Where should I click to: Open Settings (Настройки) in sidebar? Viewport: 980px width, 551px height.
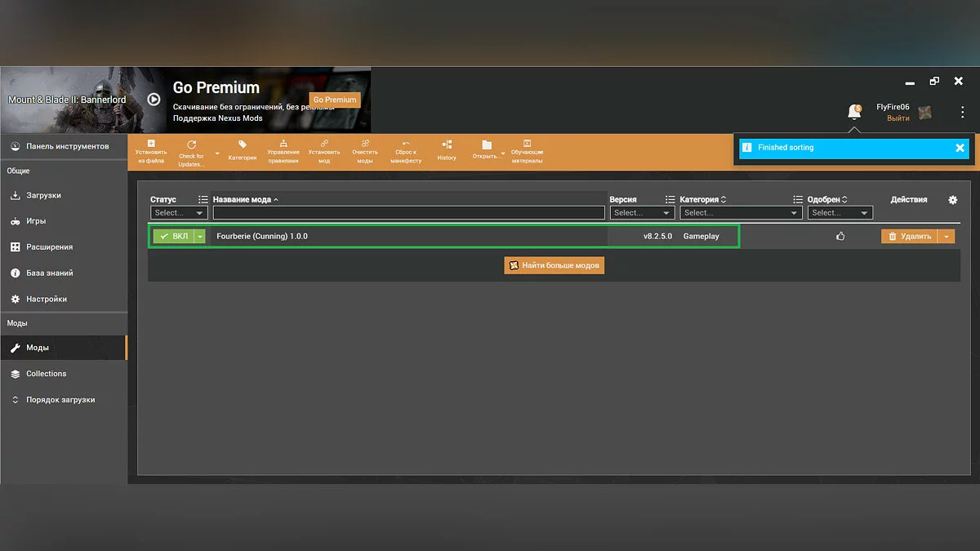[x=64, y=299]
